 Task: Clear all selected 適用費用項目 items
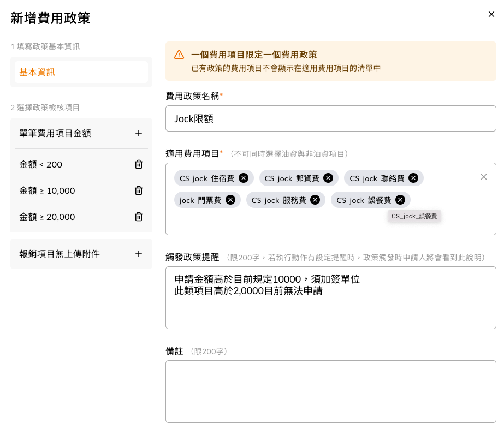pos(484,177)
